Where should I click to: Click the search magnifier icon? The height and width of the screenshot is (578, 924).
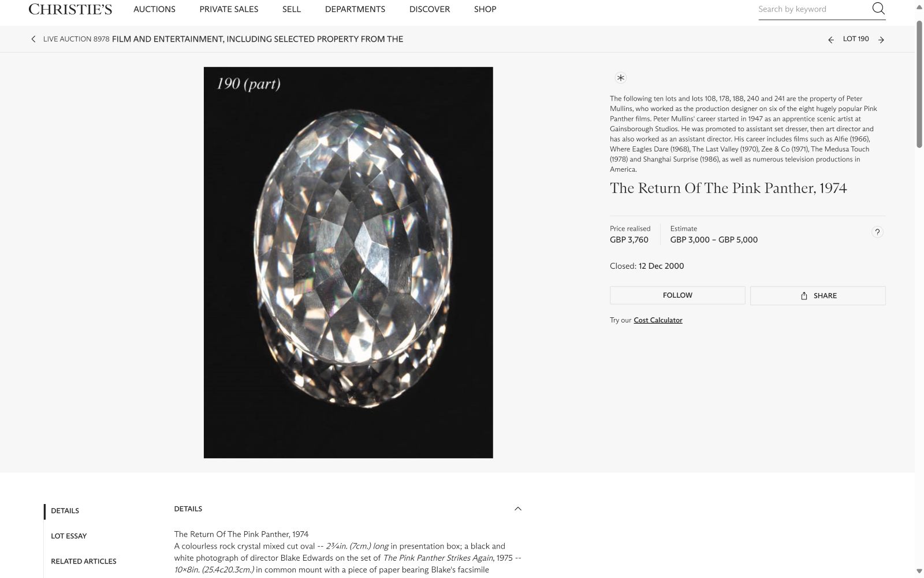[878, 9]
